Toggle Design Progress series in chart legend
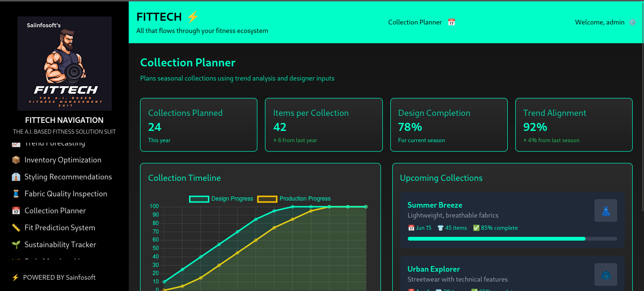644x291 pixels. (221, 199)
